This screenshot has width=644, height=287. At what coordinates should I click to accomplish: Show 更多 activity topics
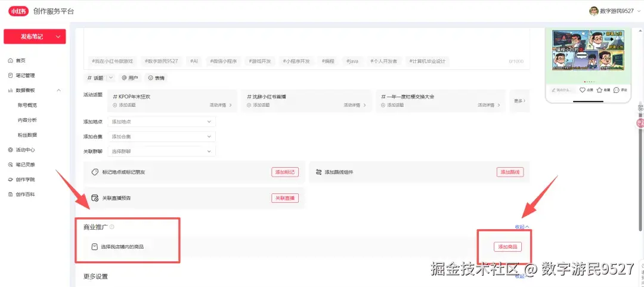pyautogui.click(x=519, y=100)
